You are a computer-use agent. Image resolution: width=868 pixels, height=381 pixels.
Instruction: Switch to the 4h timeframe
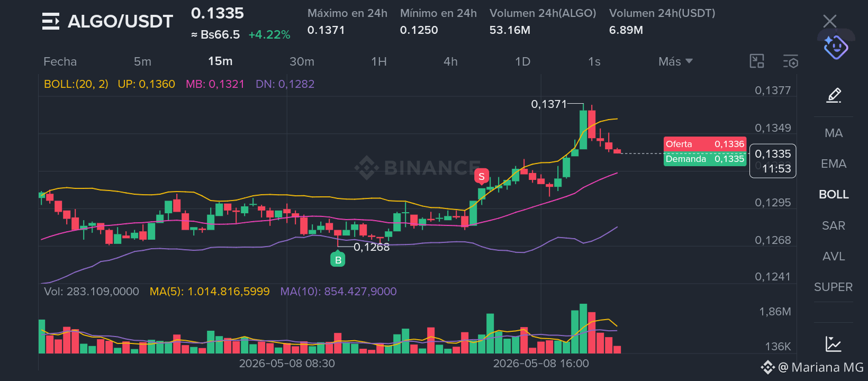[450, 61]
